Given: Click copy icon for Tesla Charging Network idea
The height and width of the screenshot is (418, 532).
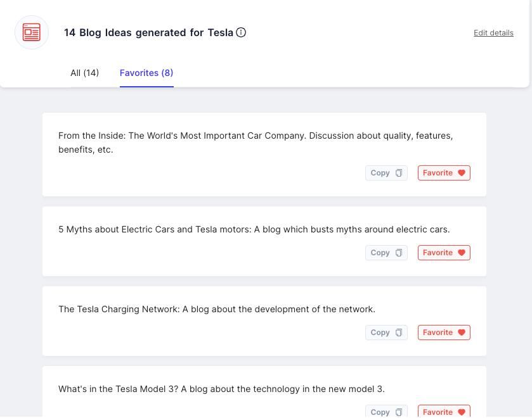Looking at the screenshot, I should (x=399, y=332).
